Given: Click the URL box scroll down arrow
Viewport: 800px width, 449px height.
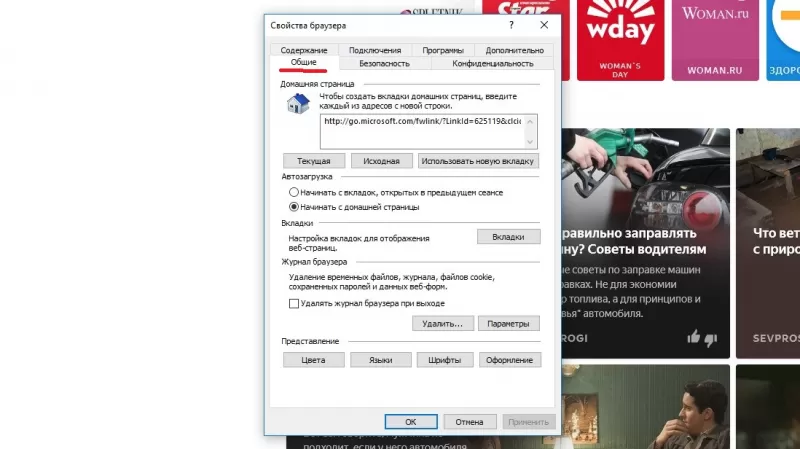Looking at the screenshot, I should tap(530, 142).
